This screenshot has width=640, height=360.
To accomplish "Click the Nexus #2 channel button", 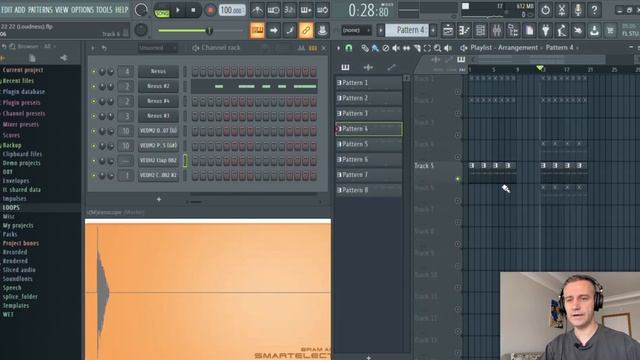I will click(158, 87).
